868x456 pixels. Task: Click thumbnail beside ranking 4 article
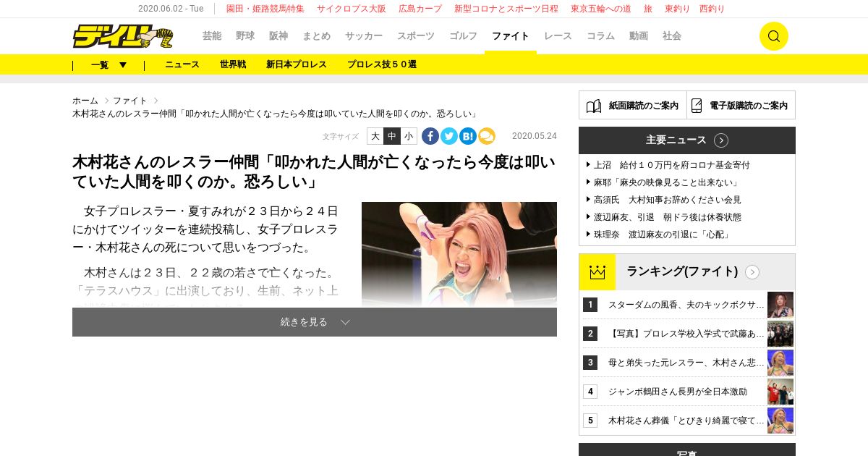pyautogui.click(x=780, y=392)
